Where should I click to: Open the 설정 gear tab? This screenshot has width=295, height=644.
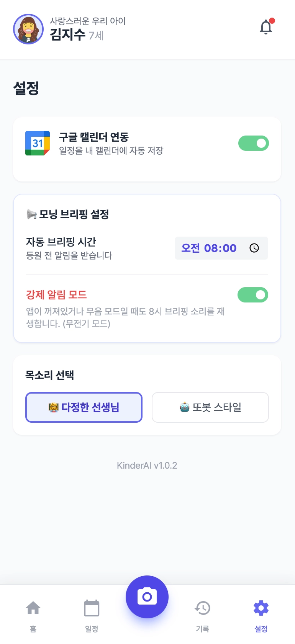pyautogui.click(x=261, y=614)
